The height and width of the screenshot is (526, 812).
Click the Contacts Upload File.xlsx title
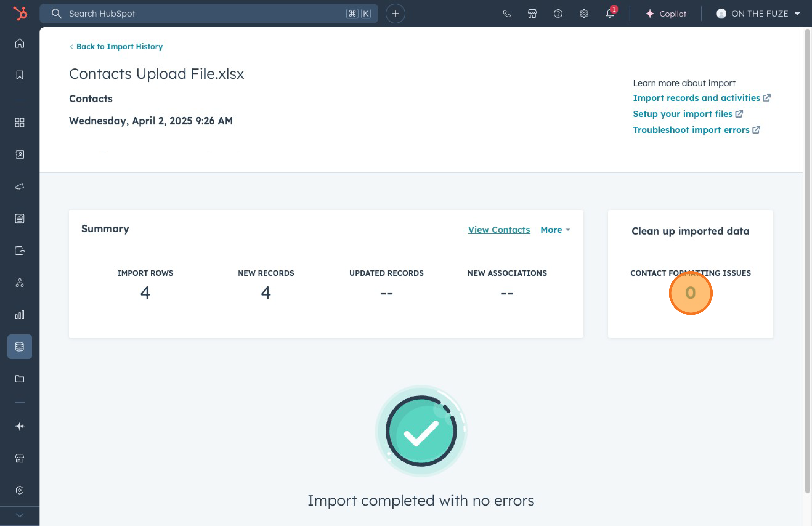(157, 74)
